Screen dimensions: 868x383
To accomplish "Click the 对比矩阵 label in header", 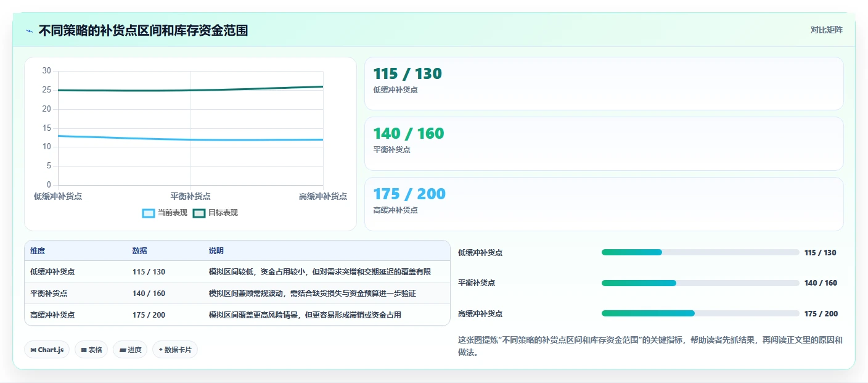I will point(826,30).
